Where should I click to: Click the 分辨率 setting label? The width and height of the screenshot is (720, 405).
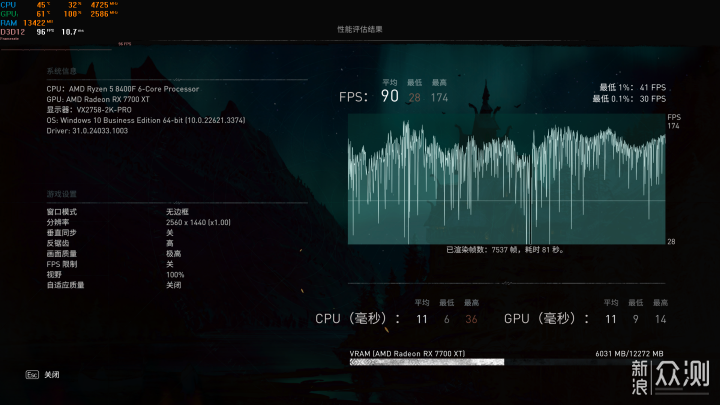pos(58,222)
